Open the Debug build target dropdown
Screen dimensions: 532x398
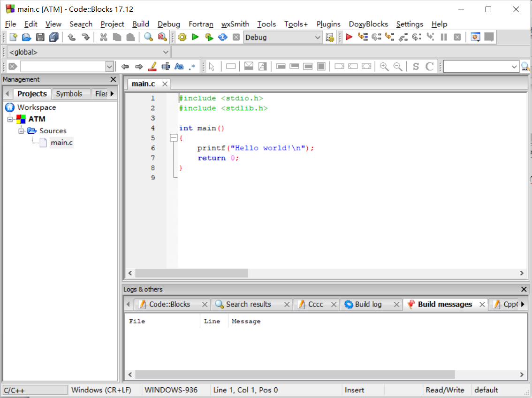pyautogui.click(x=282, y=38)
